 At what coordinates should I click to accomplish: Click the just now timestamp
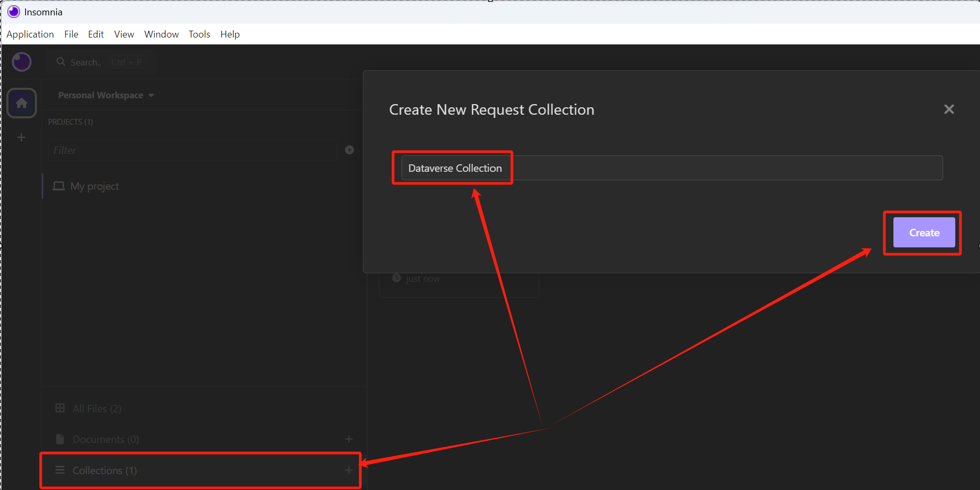(x=423, y=279)
